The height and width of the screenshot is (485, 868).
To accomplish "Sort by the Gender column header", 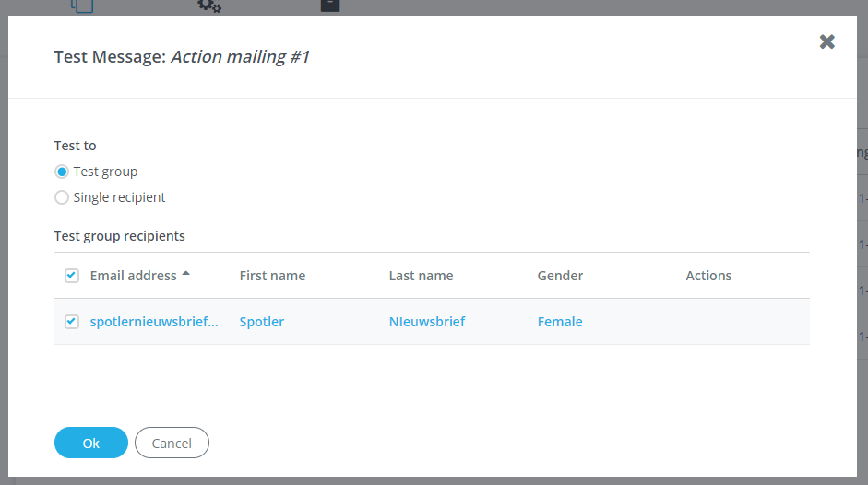I will pyautogui.click(x=560, y=276).
